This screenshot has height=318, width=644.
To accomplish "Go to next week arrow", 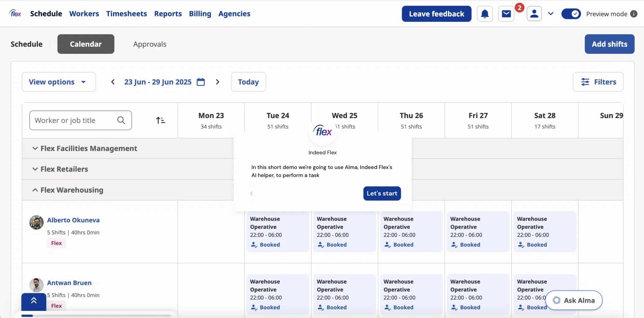I will [x=217, y=82].
